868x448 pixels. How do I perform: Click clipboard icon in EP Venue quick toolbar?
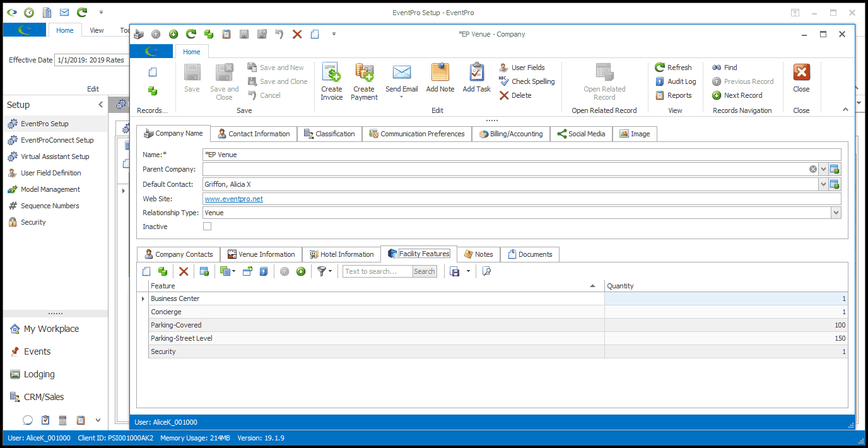tap(226, 34)
